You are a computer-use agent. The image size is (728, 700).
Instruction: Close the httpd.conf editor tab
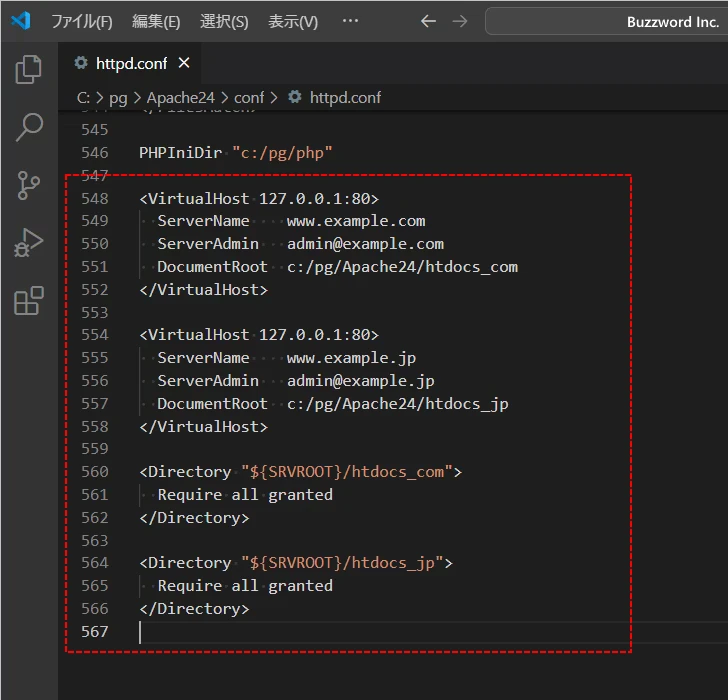(x=184, y=63)
